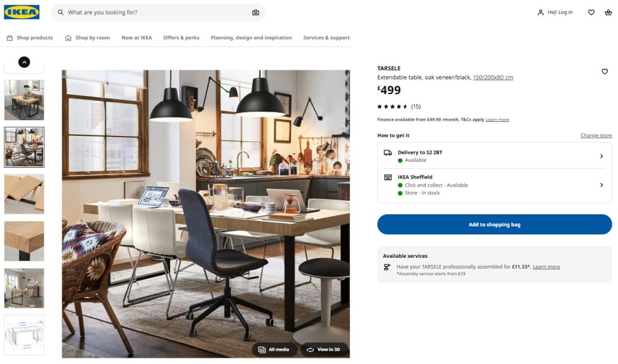
Task: Open View in 3D
Action: tap(324, 350)
